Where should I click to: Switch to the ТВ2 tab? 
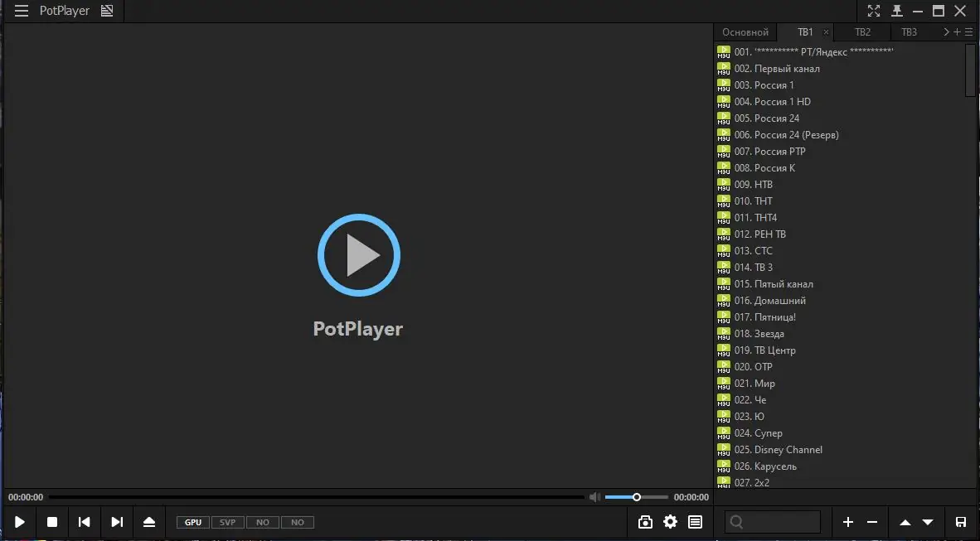click(x=862, y=31)
